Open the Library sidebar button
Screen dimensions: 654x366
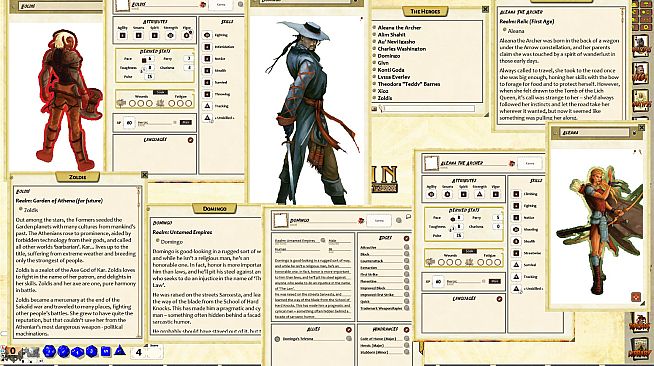pyautogui.click(x=640, y=348)
